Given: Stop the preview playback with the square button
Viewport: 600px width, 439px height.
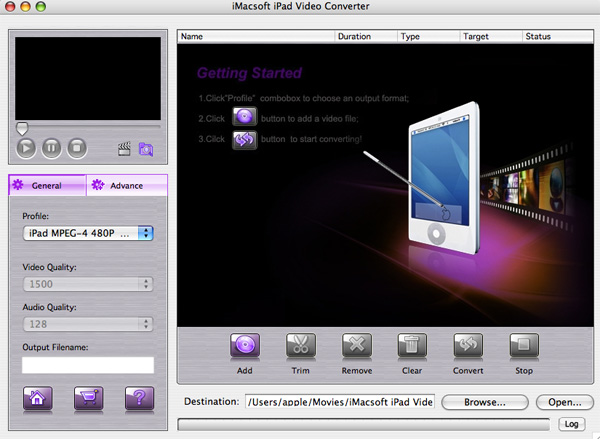Looking at the screenshot, I should click(x=77, y=148).
